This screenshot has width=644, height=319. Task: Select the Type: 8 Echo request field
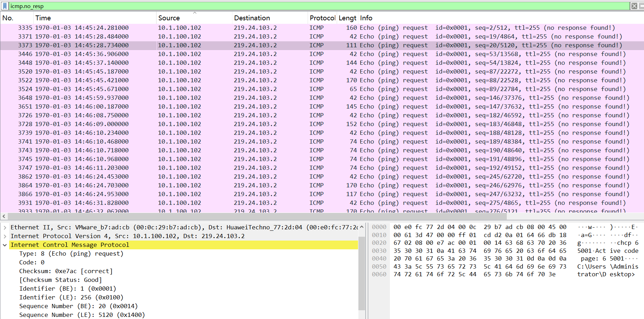pos(71,254)
